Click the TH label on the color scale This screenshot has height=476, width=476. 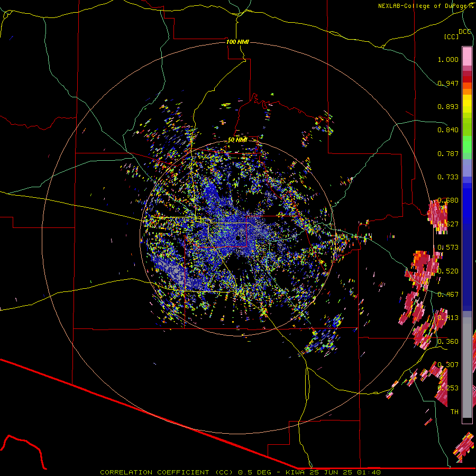[x=454, y=412]
